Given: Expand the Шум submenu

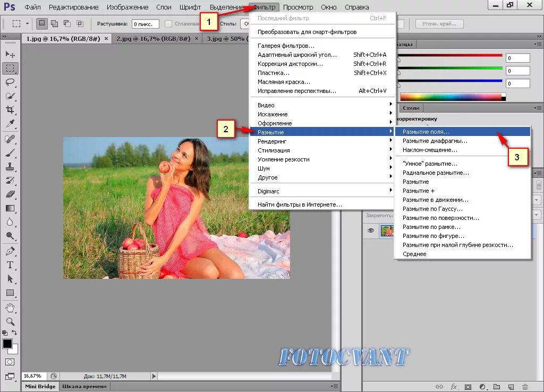Looking at the screenshot, I should [322, 168].
